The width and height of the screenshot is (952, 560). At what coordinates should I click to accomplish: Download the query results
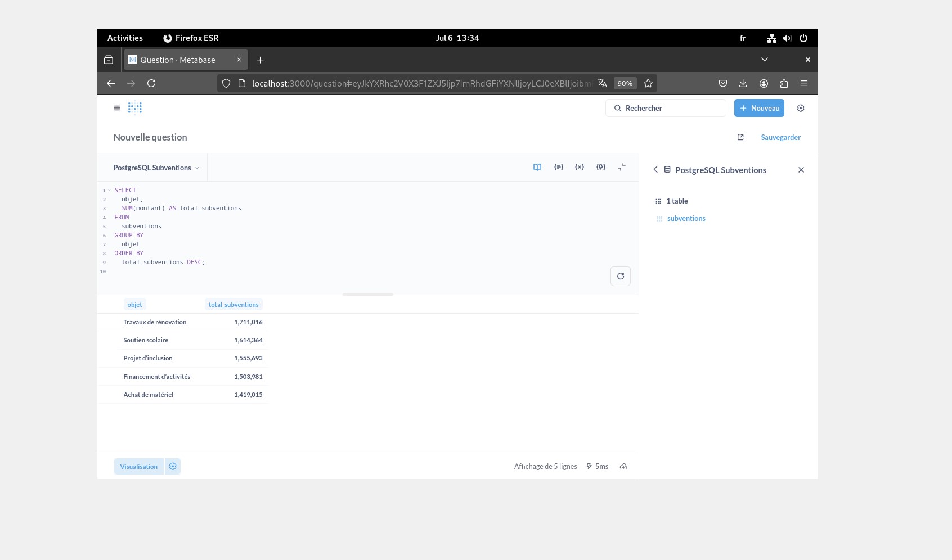623,467
